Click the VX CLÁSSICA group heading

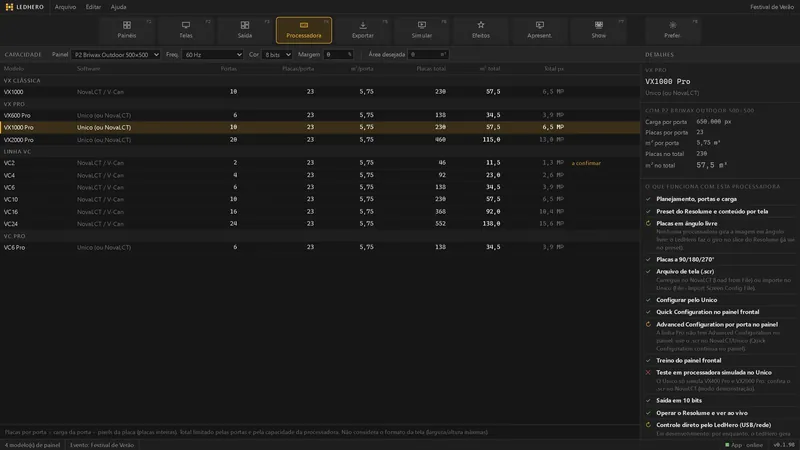click(x=22, y=81)
